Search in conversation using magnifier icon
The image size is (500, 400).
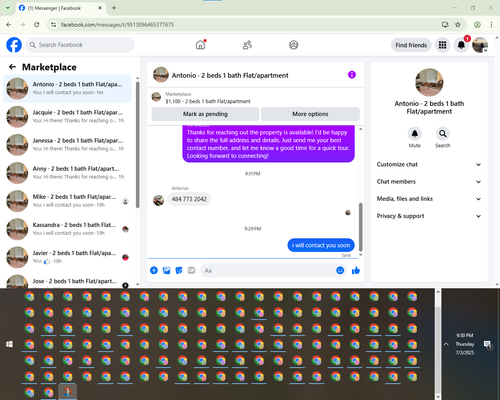[x=443, y=134]
